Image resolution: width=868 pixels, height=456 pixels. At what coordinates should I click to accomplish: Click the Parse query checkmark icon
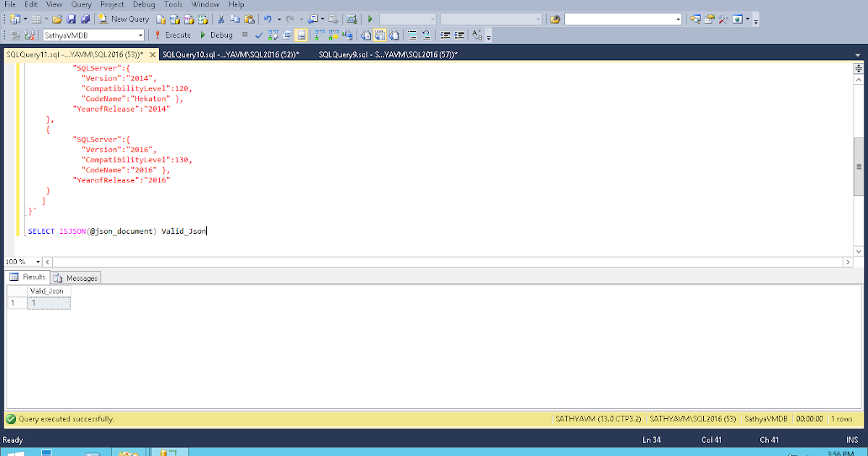pyautogui.click(x=258, y=34)
